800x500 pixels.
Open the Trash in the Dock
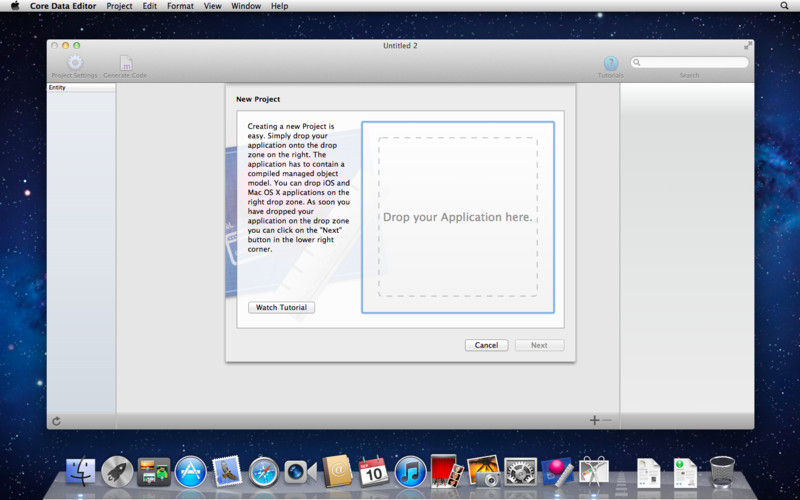coord(722,471)
